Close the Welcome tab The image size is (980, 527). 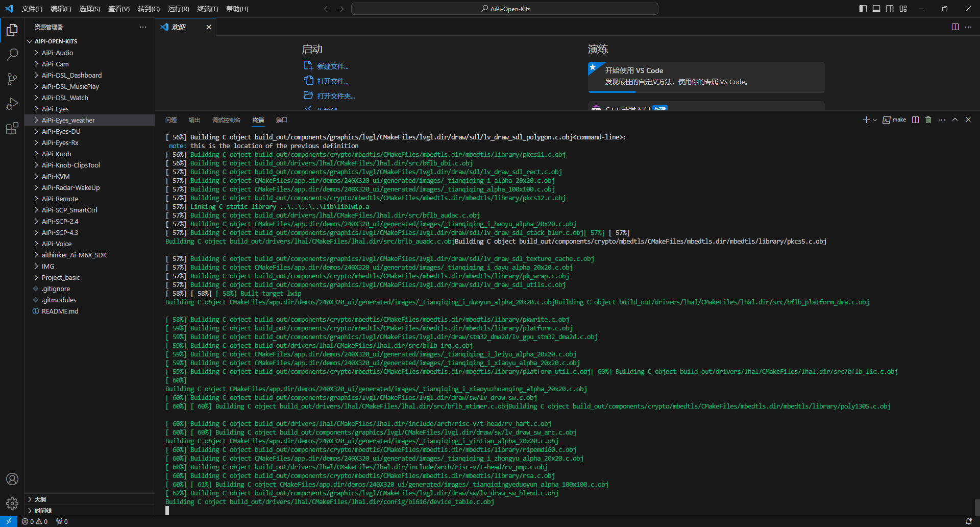(x=209, y=27)
